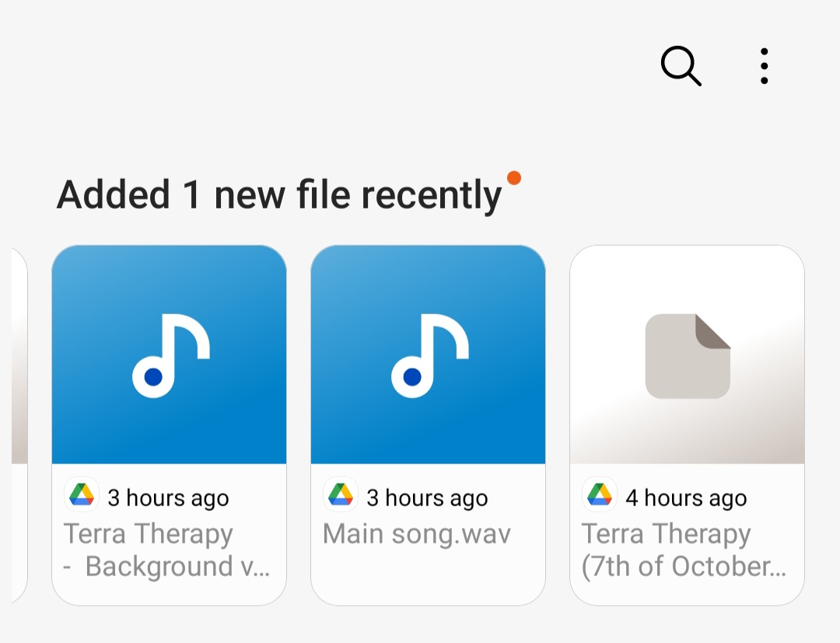The height and width of the screenshot is (643, 840).
Task: Open 'Terra Therapy (7th of October...' file name
Action: (684, 550)
